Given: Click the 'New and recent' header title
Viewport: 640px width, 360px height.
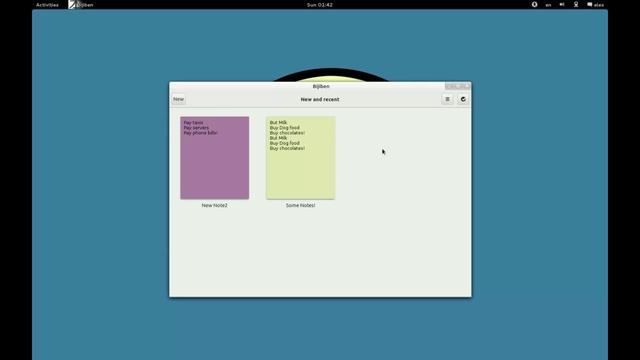Looking at the screenshot, I should tap(320, 99).
